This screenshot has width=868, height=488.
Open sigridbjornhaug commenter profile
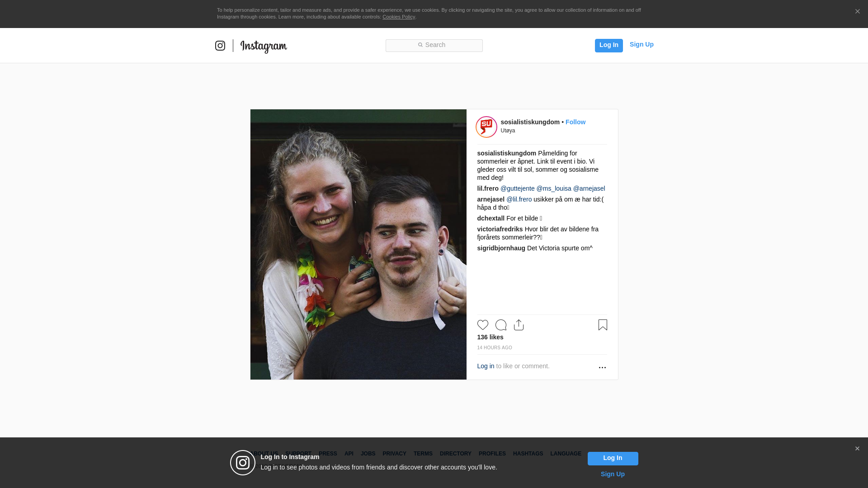pyautogui.click(x=501, y=248)
